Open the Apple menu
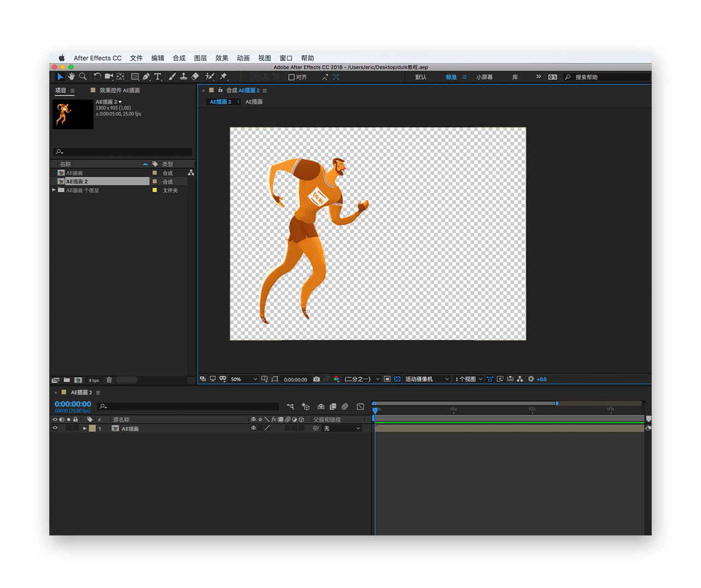The image size is (701, 588). [62, 58]
